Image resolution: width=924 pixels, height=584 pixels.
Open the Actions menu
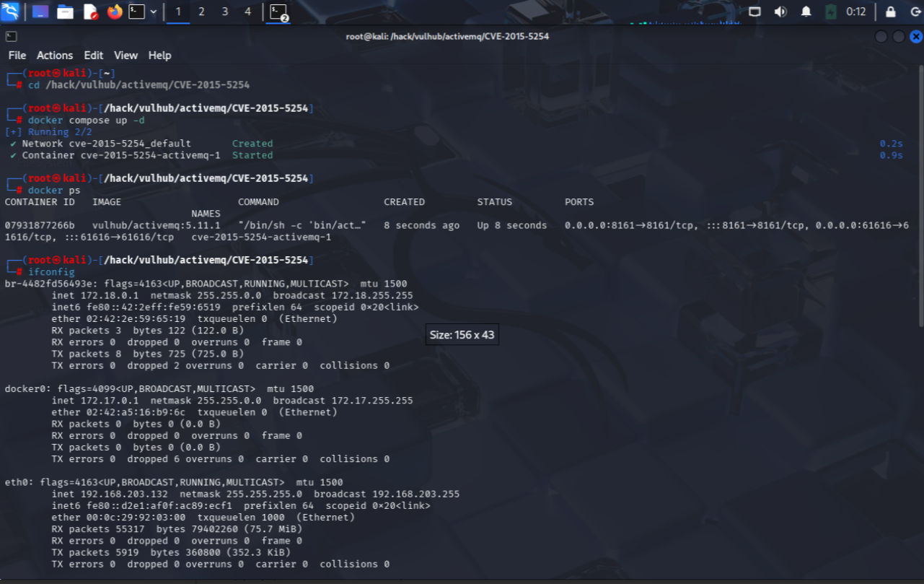click(55, 56)
